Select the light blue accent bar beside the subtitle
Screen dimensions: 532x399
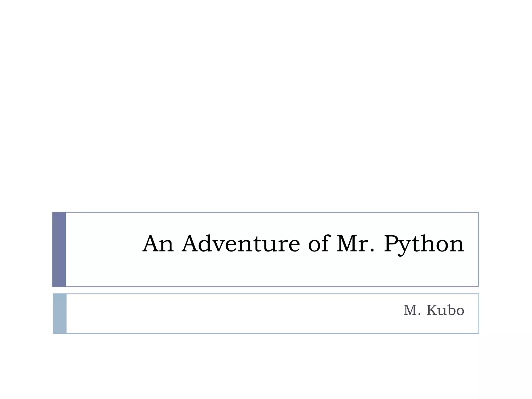(x=60, y=314)
